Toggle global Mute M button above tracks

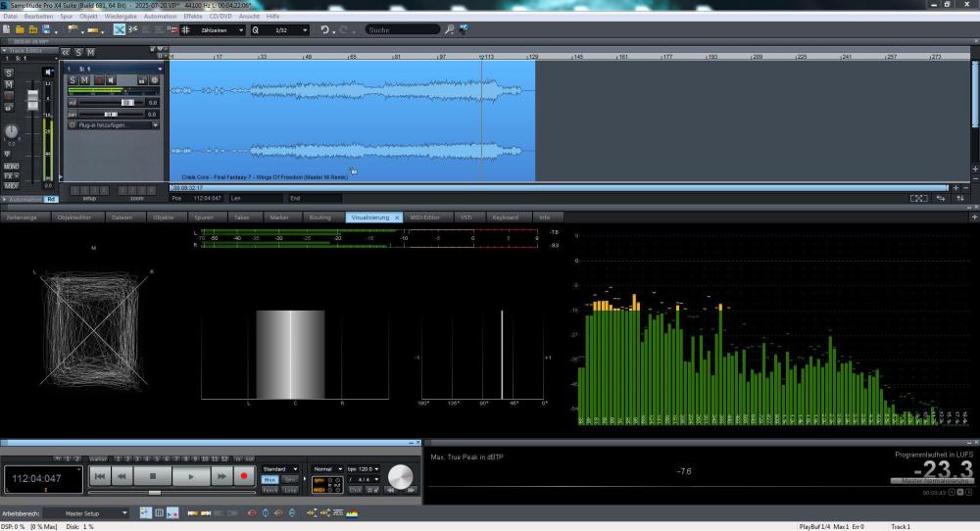(x=90, y=53)
